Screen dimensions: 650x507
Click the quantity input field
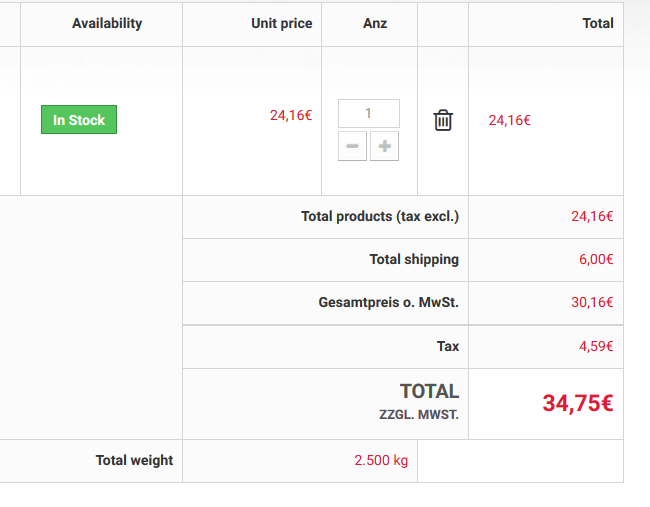[368, 114]
